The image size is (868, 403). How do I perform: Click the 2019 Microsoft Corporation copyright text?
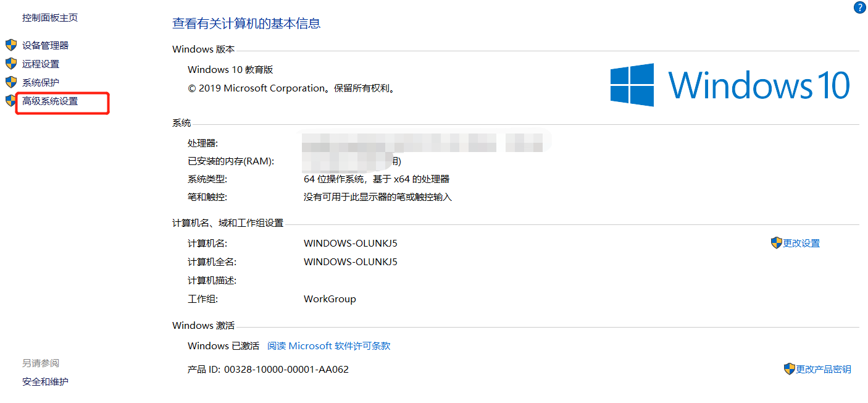tap(292, 88)
